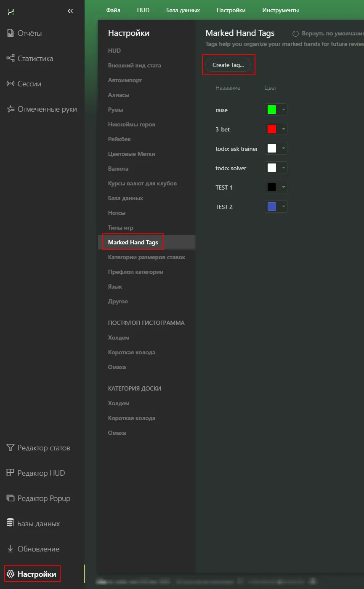Click the Update download icon

(x=11, y=549)
